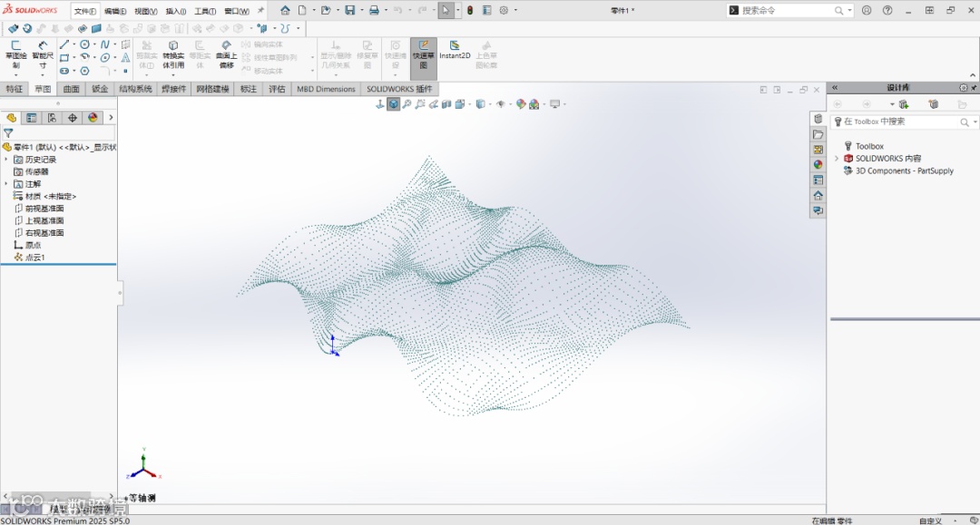The image size is (980, 525).
Task: Select the 转换实体引用 convert entities tool
Action: point(172,54)
